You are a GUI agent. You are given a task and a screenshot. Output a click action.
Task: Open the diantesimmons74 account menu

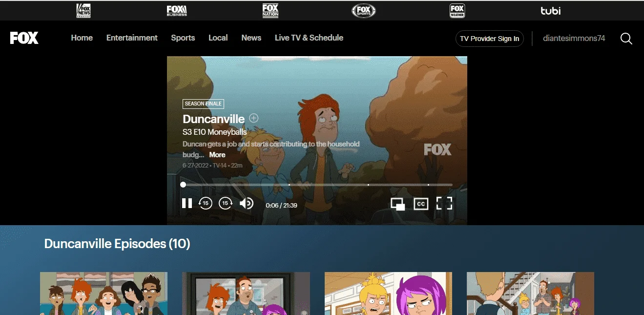click(x=574, y=38)
